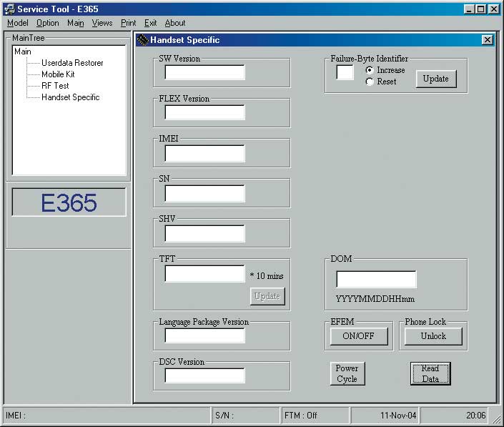The image size is (504, 427).
Task: Click the '20:06' time in status bar
Action: (455, 416)
